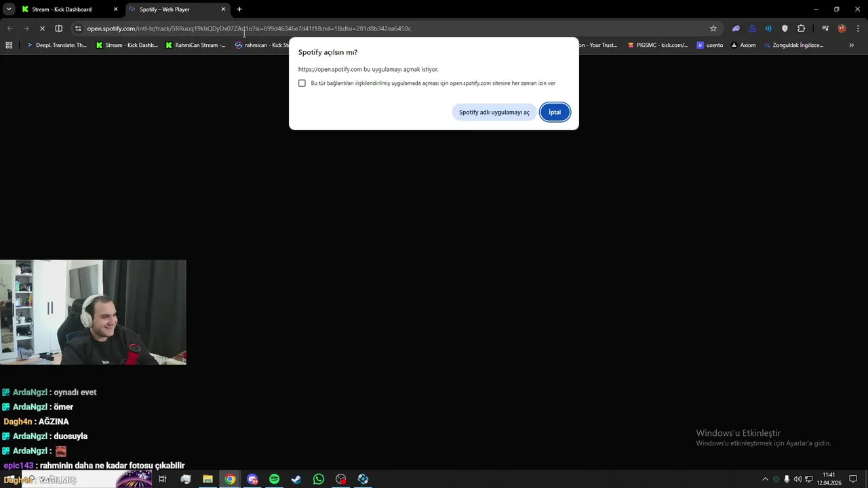Open DeepL Translate bookmark
Screen dimensions: 868x488
tap(57, 45)
